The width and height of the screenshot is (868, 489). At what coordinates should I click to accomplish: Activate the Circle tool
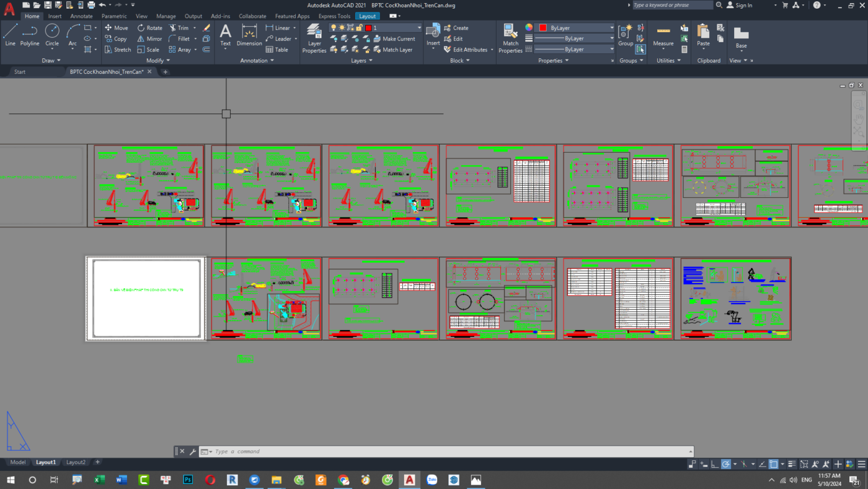coord(52,35)
